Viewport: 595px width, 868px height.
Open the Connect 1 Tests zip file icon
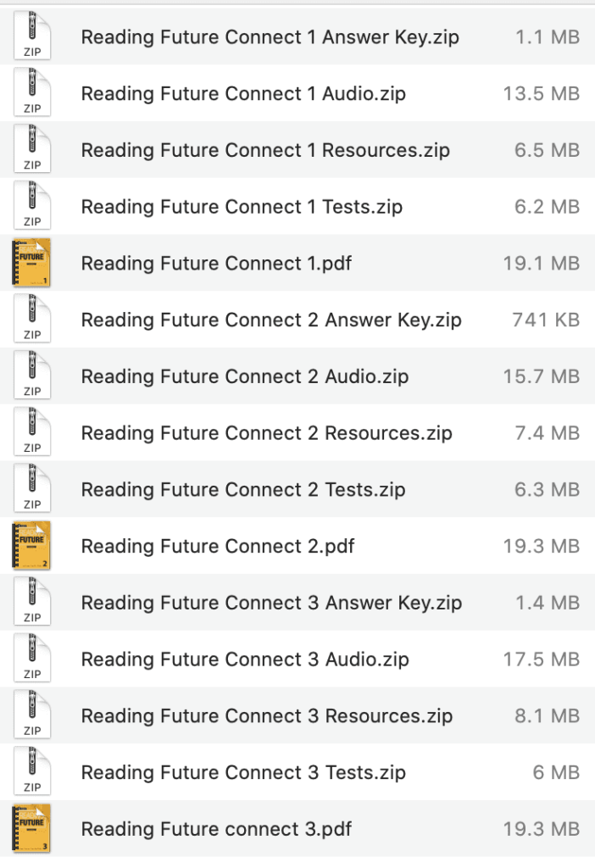tap(31, 206)
